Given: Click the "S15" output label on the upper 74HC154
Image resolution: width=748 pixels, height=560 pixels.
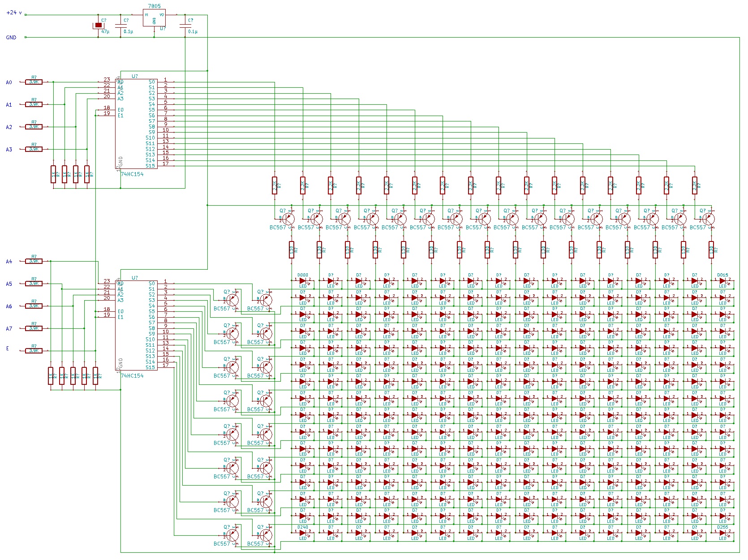Looking at the screenshot, I should 150,166.
